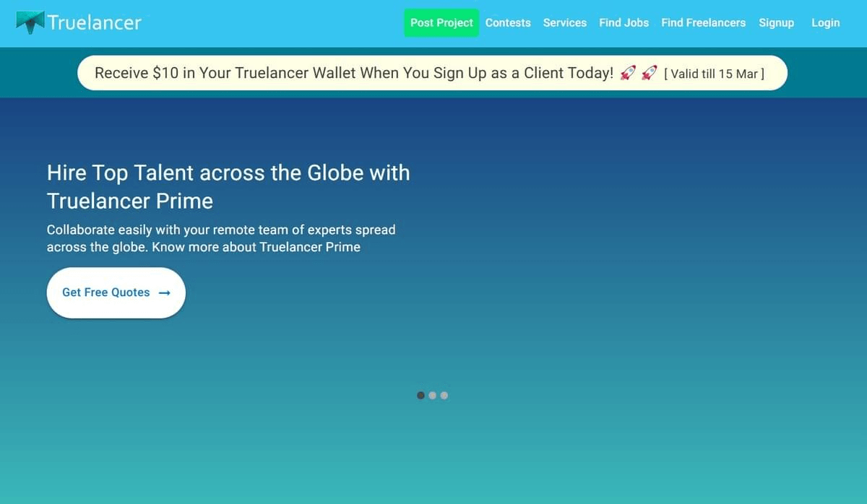
Task: Click the $10 wallet signup promo banner
Action: click(x=432, y=73)
